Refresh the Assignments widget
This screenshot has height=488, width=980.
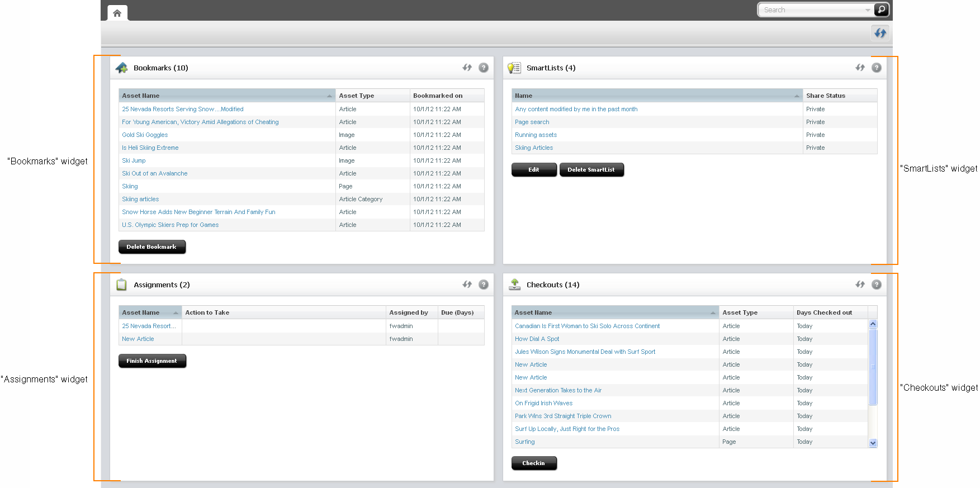pyautogui.click(x=467, y=285)
